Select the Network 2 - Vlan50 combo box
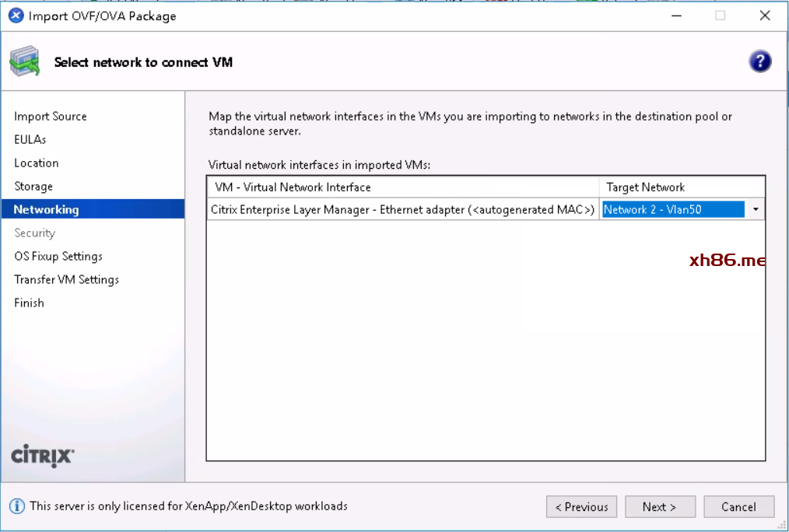Image resolution: width=789 pixels, height=532 pixels. [673, 209]
